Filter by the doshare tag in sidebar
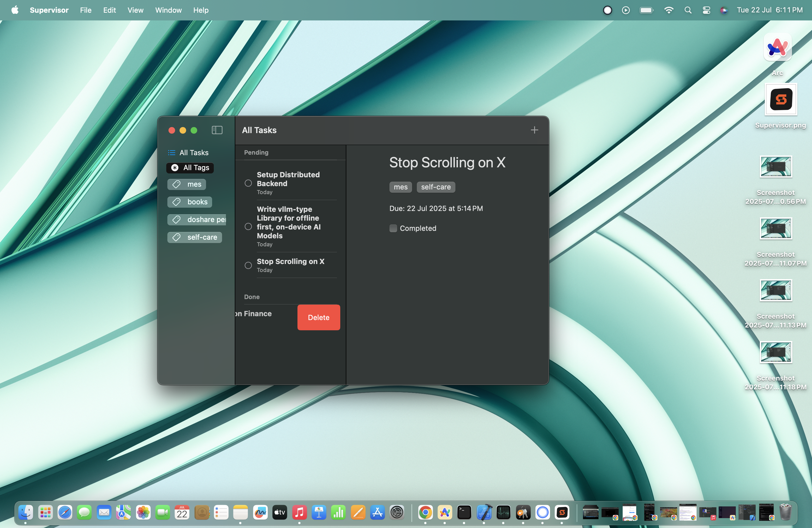This screenshot has height=528, width=812. coord(197,220)
